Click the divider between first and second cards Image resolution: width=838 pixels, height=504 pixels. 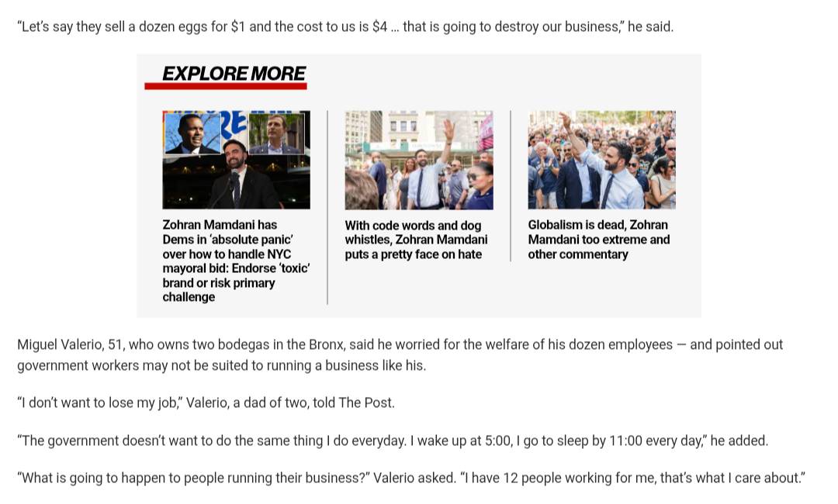coord(327,207)
